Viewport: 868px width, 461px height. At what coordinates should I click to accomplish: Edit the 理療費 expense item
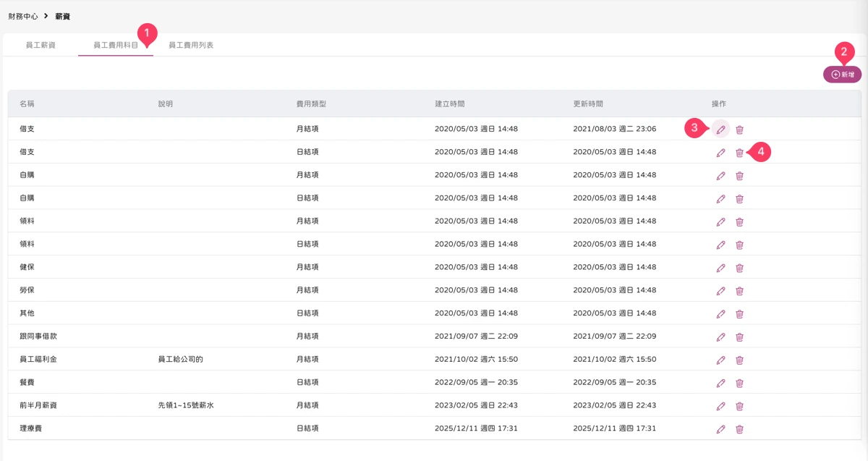click(x=720, y=429)
